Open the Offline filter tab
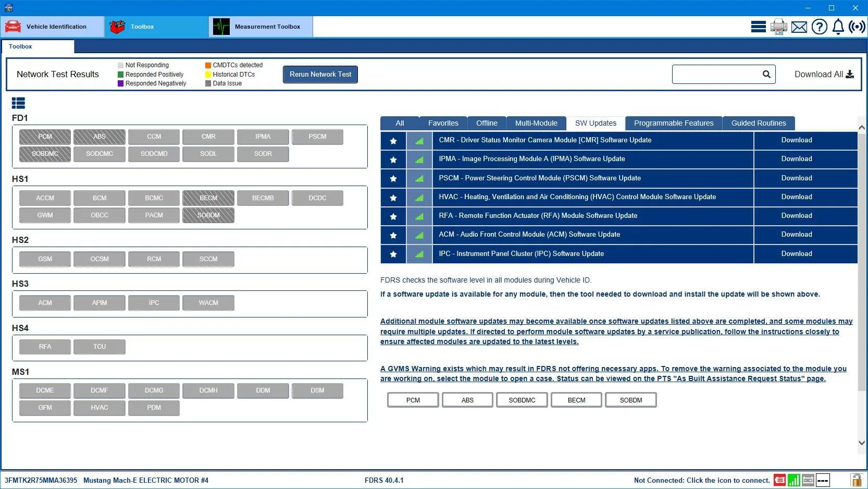868x489 pixels. tap(487, 123)
